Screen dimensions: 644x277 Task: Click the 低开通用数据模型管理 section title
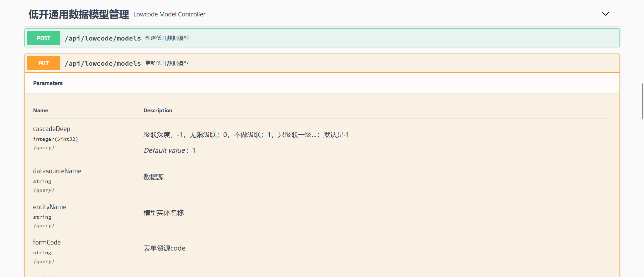tap(78, 14)
